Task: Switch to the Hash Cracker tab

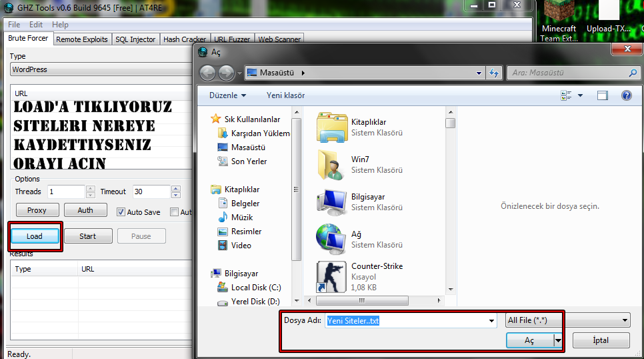Action: tap(185, 39)
